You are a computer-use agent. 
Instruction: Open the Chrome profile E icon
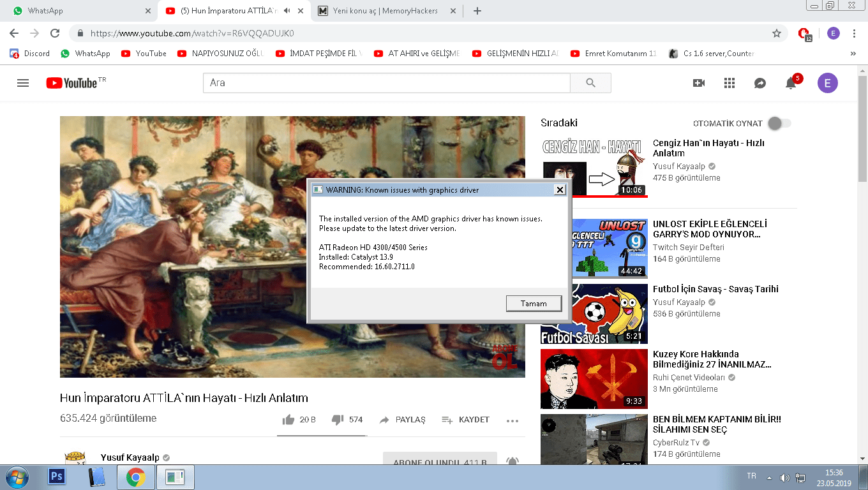click(x=834, y=33)
